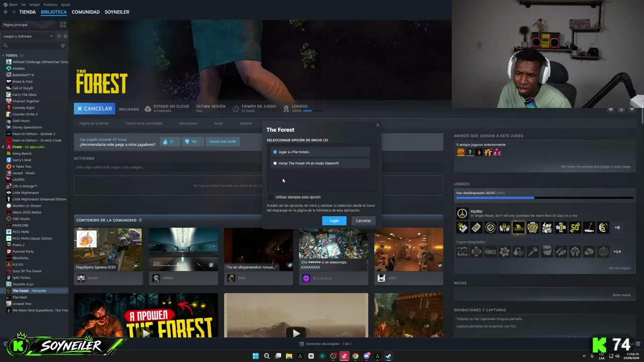The height and width of the screenshot is (362, 644).
Task: Click the friends avatar with question mark
Action: [x=470, y=152]
